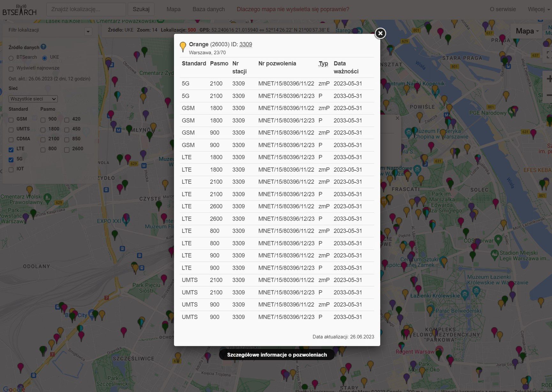
Task: Click the Stadion Miejski Legii green marker
Action: [495, 254]
